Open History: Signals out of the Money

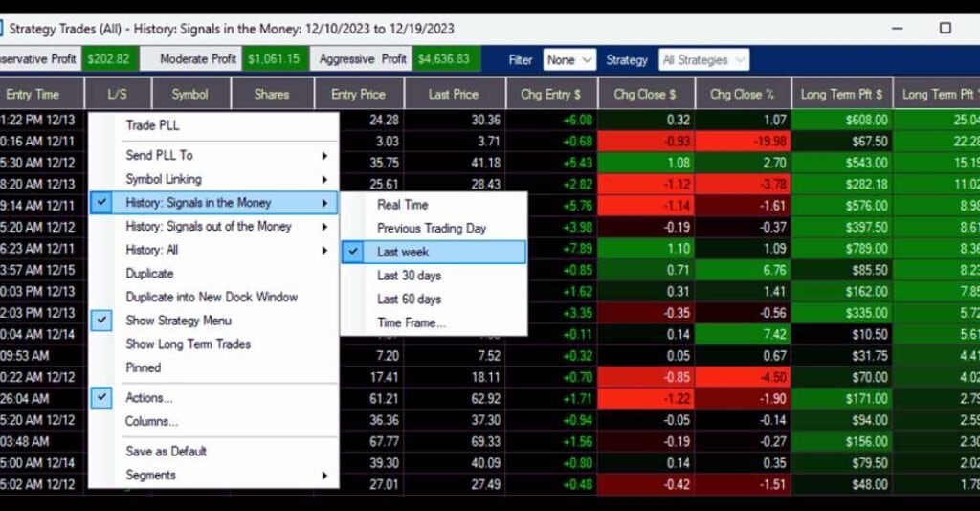coord(209,227)
